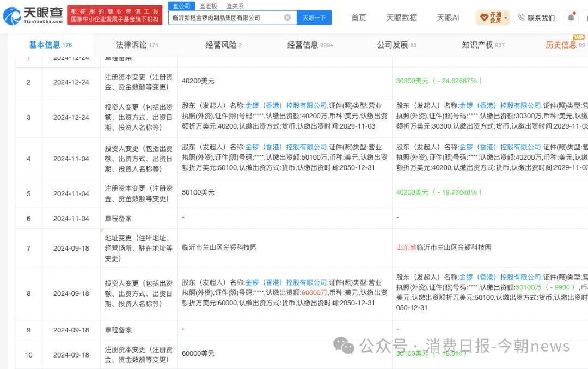Click 60000美元 in row 10
The height and width of the screenshot is (369, 588).
tap(198, 354)
